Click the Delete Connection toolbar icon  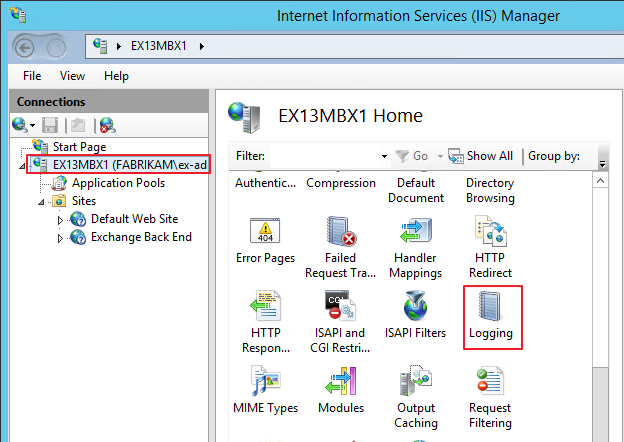[x=107, y=125]
